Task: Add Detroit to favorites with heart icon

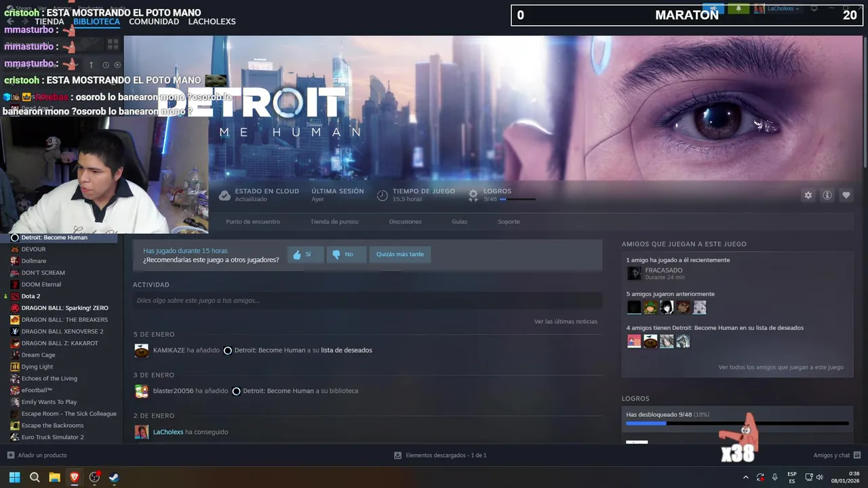Action: (x=846, y=195)
